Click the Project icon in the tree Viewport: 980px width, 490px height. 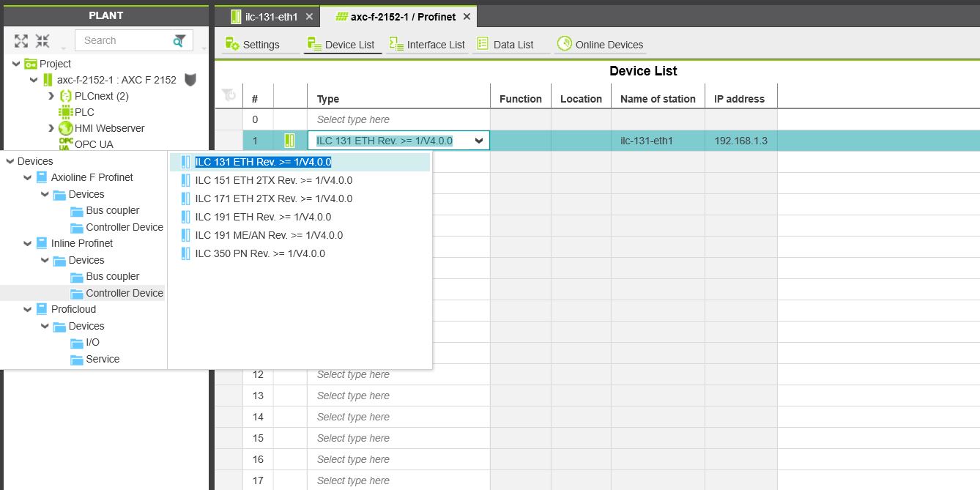point(31,64)
